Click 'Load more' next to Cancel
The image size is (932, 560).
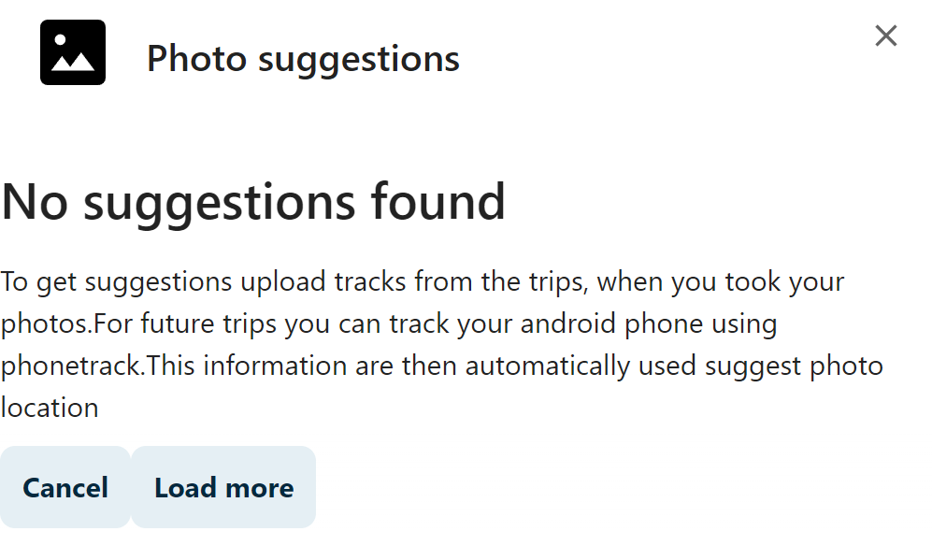click(223, 487)
